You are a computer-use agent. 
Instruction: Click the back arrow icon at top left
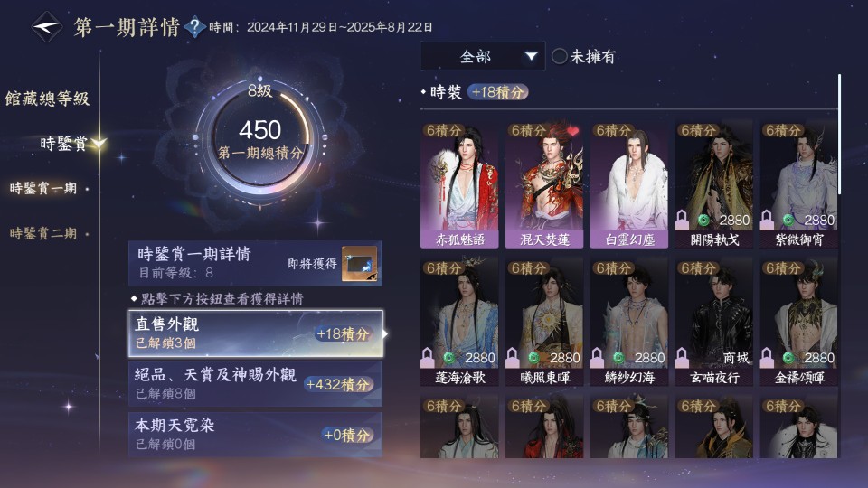tap(46, 26)
